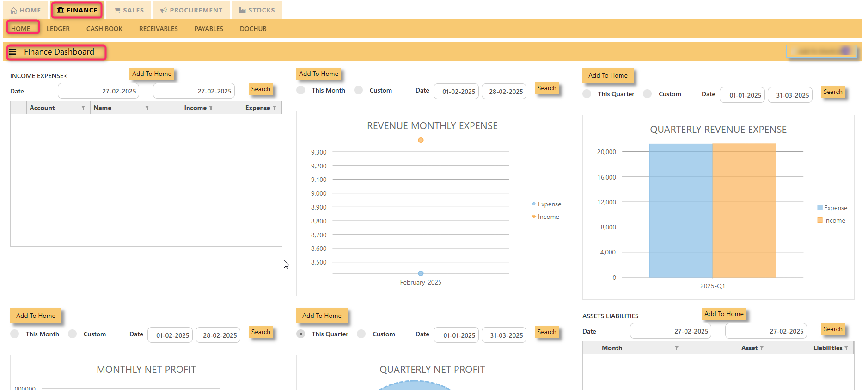This screenshot has width=868, height=390.
Task: Click the filter icon on Account column
Action: point(83,108)
